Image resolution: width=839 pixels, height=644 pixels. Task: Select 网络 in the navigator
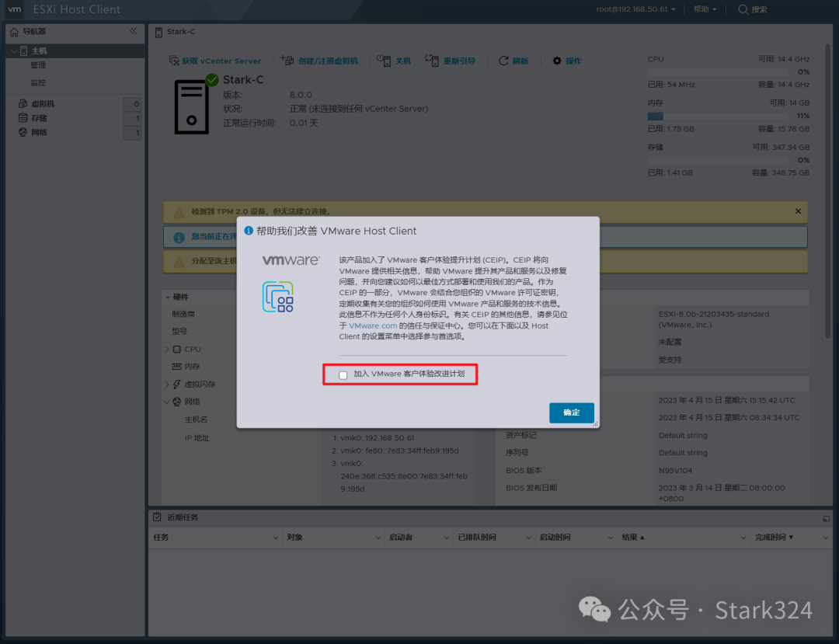pos(39,132)
